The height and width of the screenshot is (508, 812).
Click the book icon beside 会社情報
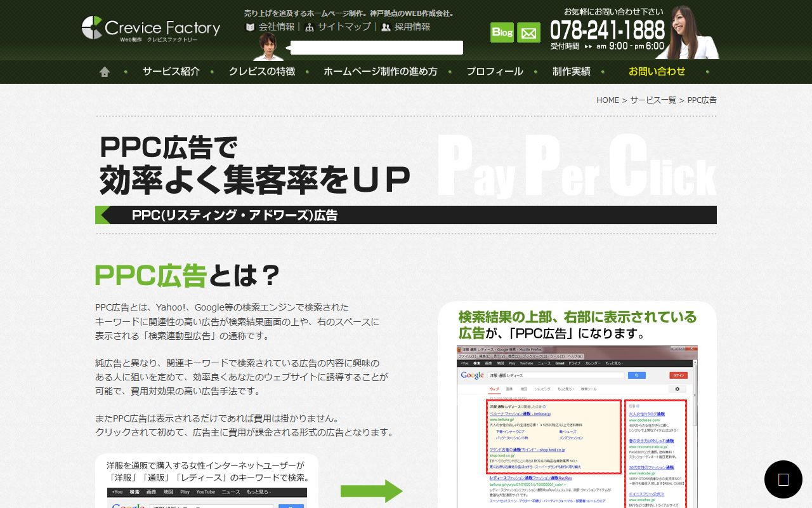point(250,27)
